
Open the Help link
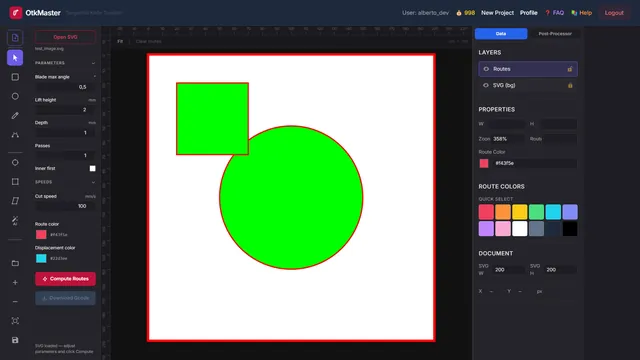pos(582,13)
